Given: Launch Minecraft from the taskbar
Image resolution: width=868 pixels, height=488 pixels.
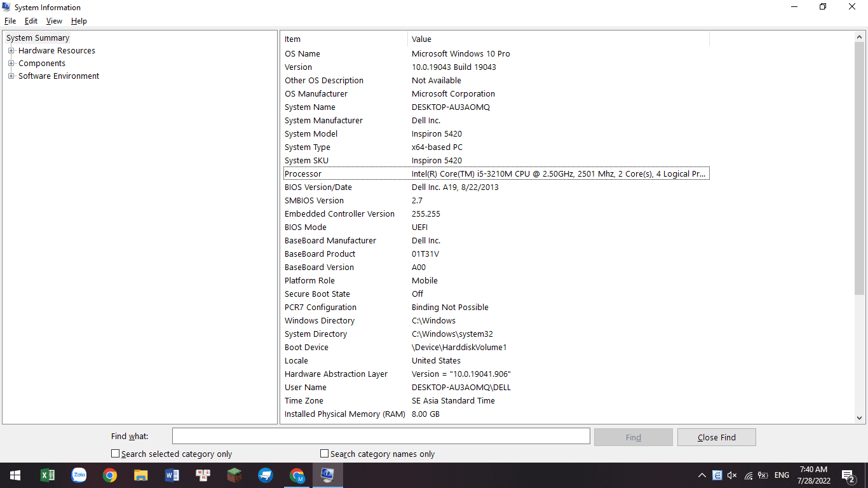Looking at the screenshot, I should 234,475.
